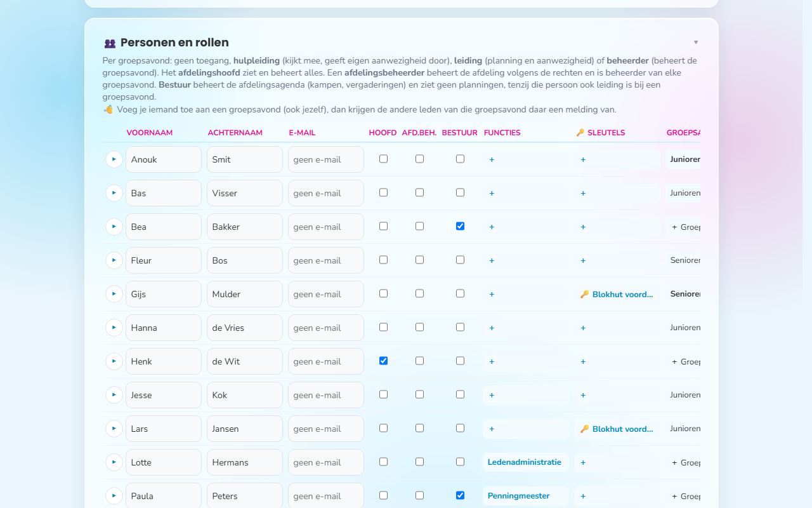Click Jesse Kok's e-mail field
The height and width of the screenshot is (508, 812).
[x=326, y=395]
